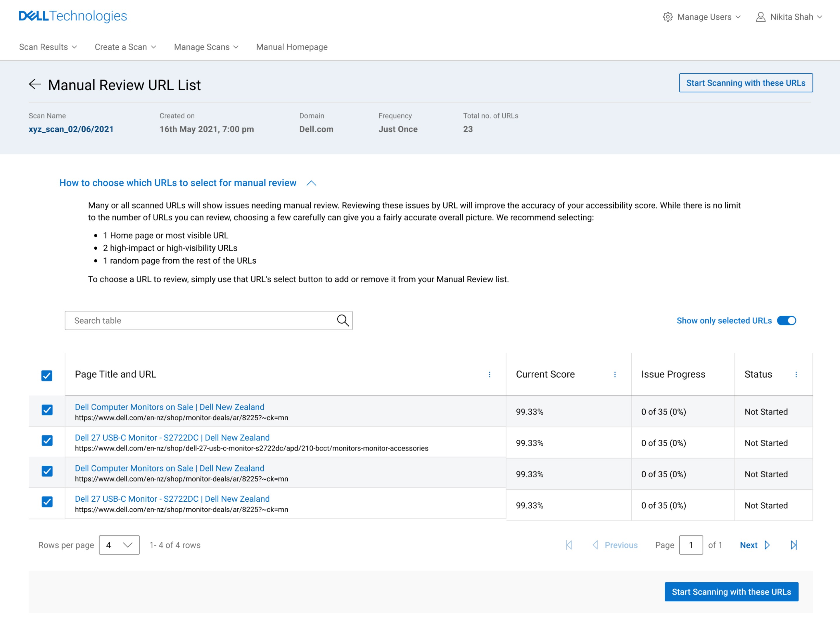Screen dimensions: 840x625
Task: Click the Page number input field
Action: click(691, 545)
